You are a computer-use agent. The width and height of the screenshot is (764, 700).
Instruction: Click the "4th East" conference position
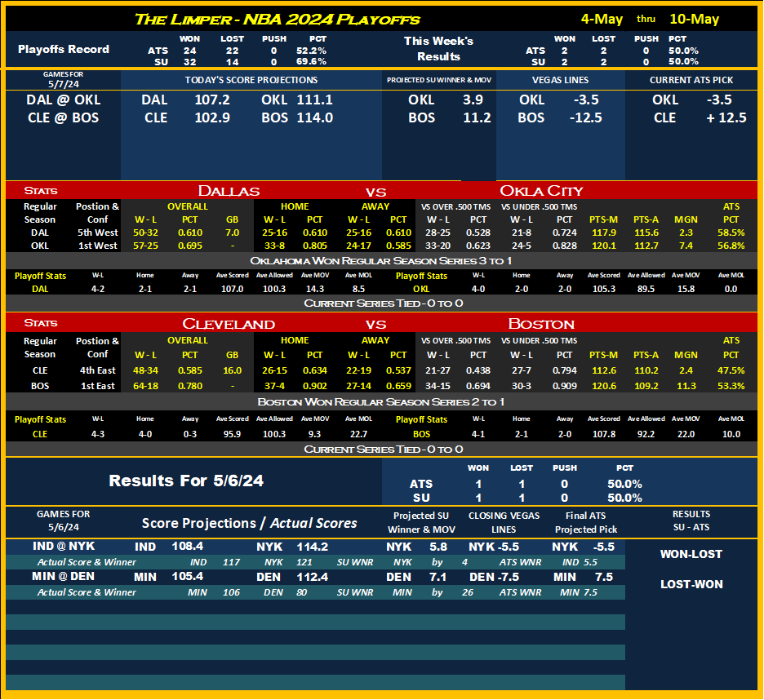point(97,370)
